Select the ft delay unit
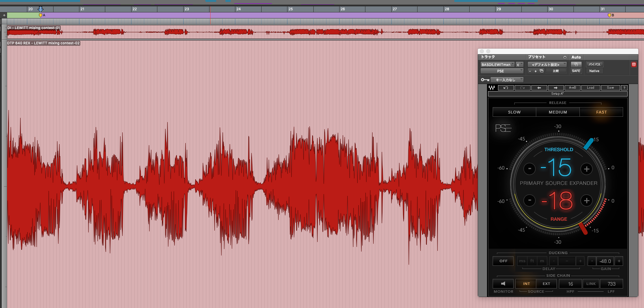The width and height of the screenshot is (644, 308). pyautogui.click(x=532, y=261)
